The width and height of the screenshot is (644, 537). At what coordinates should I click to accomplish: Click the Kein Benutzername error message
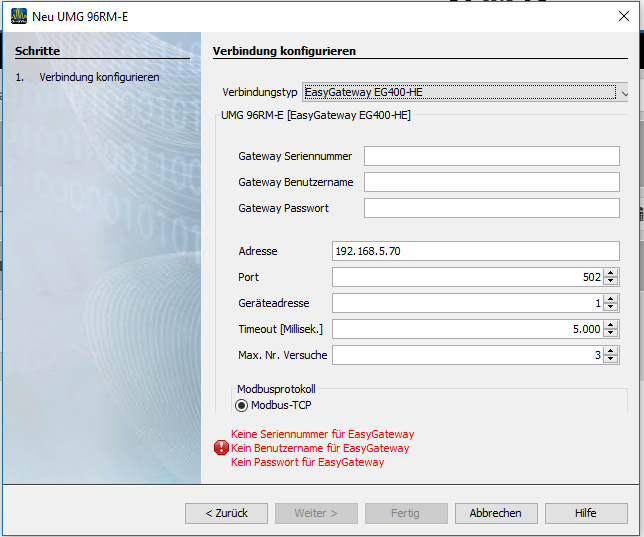(x=320, y=448)
